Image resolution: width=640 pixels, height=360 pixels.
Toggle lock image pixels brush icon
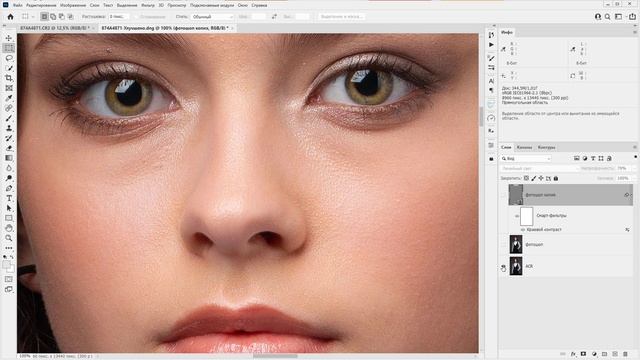pos(533,178)
